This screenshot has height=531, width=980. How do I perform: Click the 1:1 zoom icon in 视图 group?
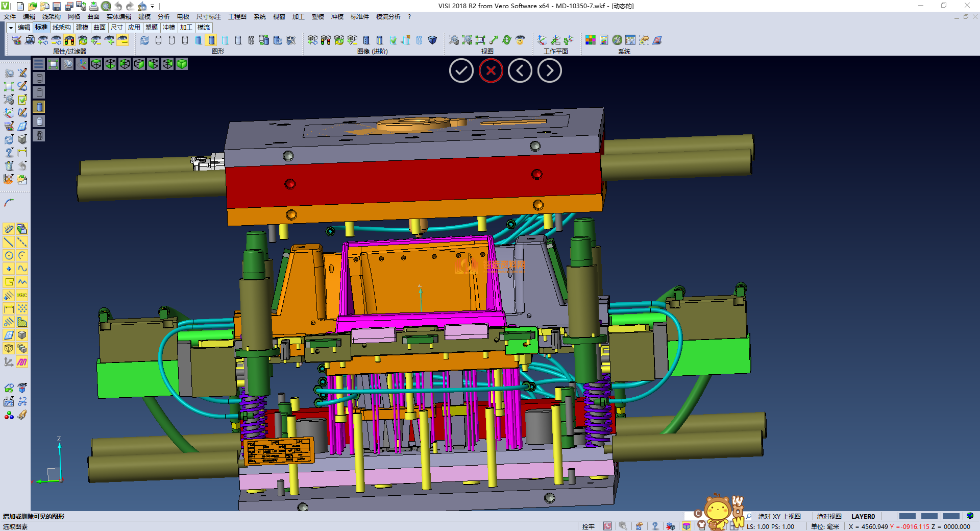click(480, 40)
